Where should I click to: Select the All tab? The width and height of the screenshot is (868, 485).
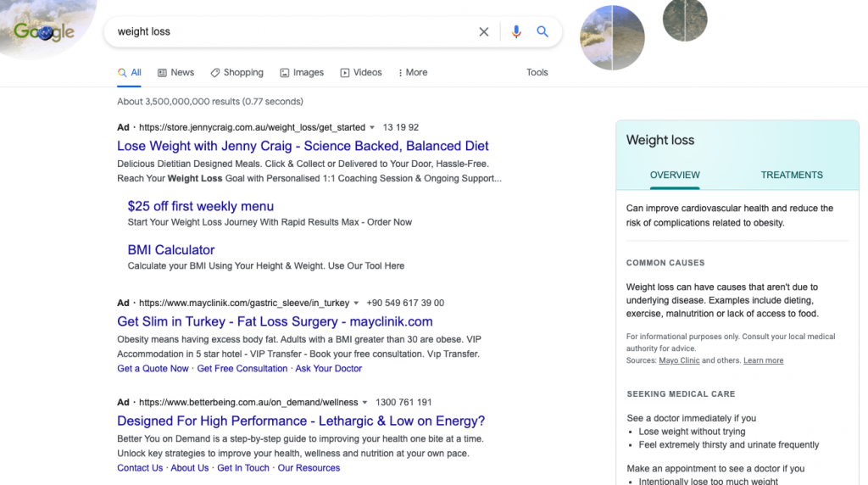pos(129,73)
